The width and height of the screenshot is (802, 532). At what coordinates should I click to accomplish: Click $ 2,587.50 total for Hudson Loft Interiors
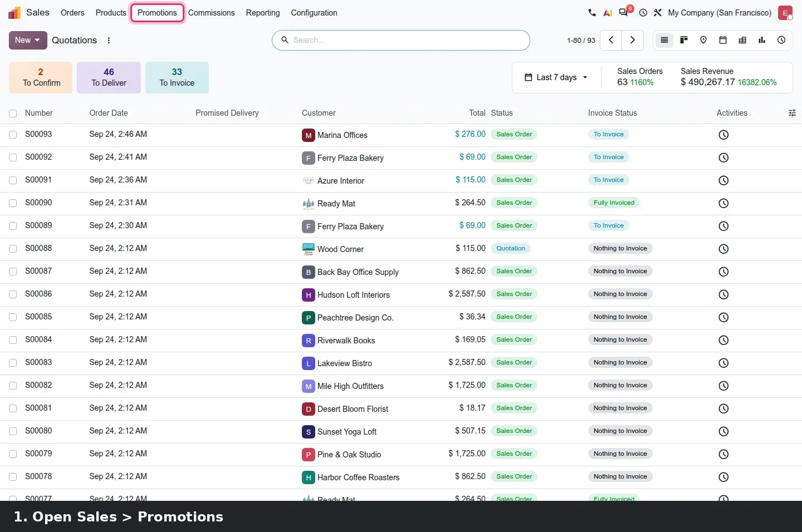point(467,294)
